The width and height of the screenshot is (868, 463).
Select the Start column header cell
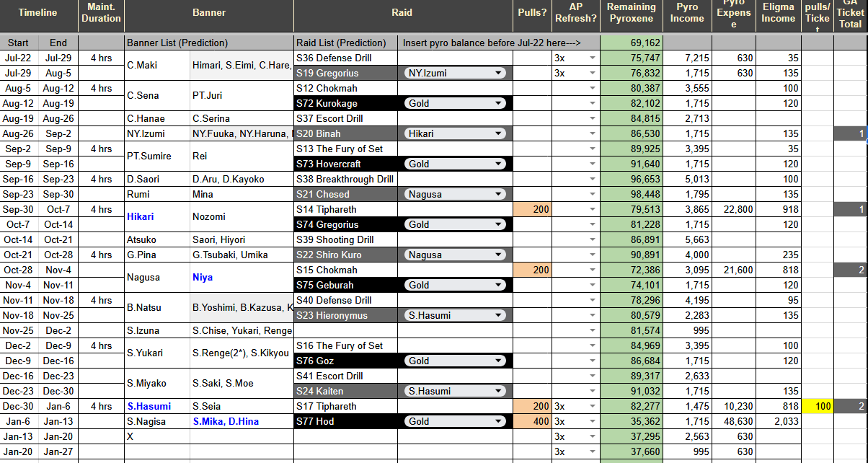tap(19, 43)
